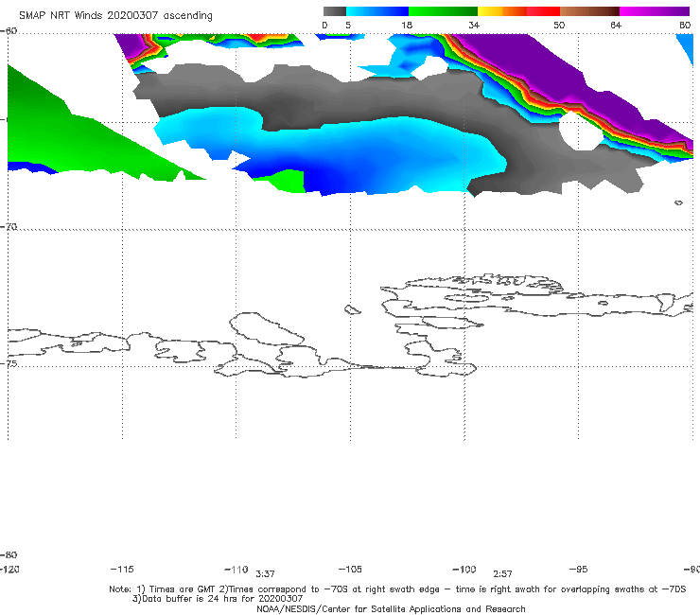
Task: Click the note "3)Data buffer is 24 hrs"
Action: tap(218, 599)
